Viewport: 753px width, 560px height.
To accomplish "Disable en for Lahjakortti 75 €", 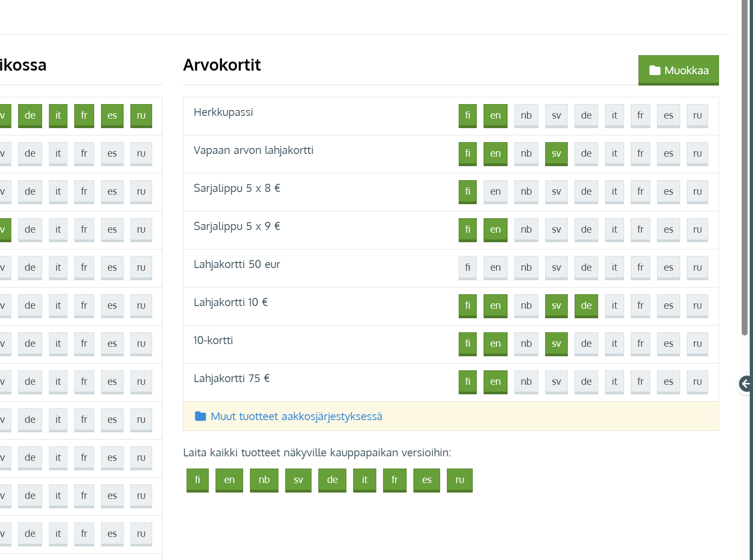I will click(495, 382).
